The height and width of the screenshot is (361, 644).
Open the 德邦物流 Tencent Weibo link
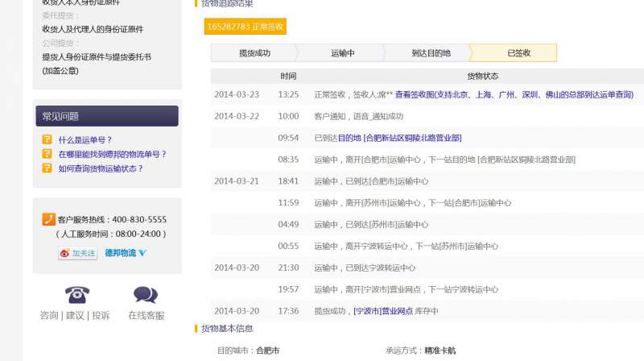click(126, 253)
